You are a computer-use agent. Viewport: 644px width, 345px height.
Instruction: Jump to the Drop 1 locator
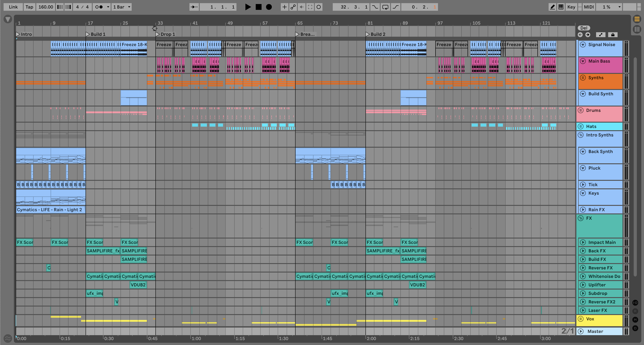click(x=158, y=34)
